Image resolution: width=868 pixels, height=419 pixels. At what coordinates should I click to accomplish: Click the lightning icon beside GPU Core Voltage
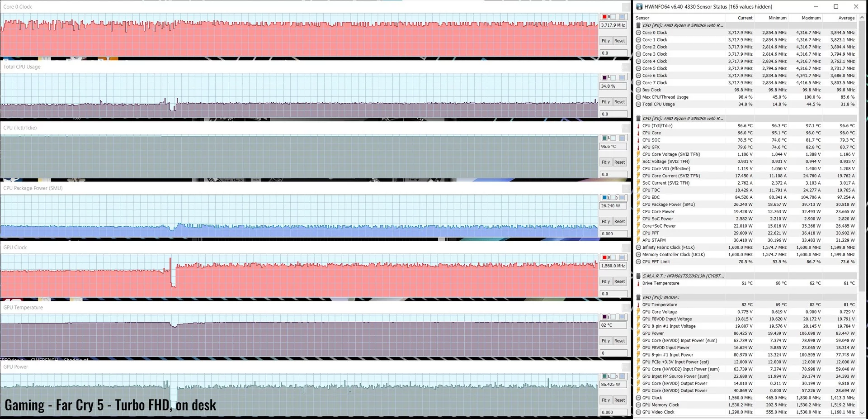(638, 312)
